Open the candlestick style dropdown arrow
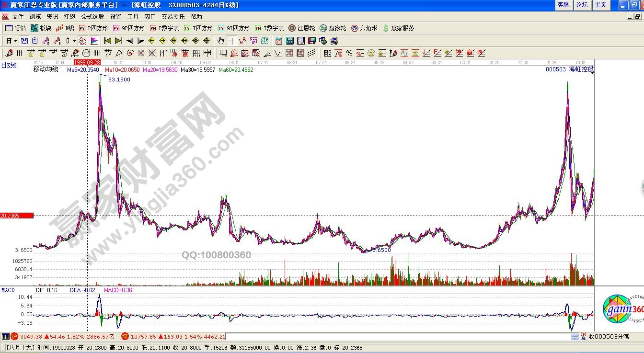 [x=74, y=41]
